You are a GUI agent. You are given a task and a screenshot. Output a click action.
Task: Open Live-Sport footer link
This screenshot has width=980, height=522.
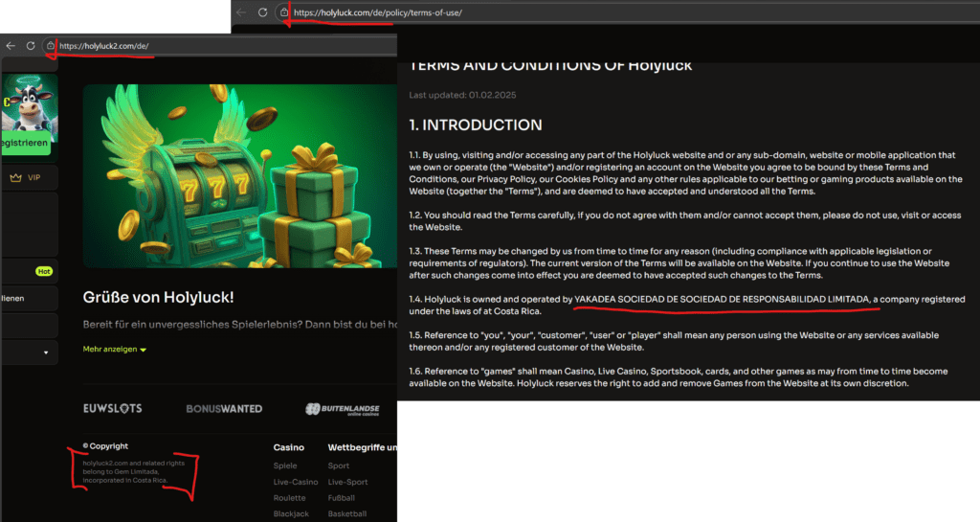coord(348,482)
